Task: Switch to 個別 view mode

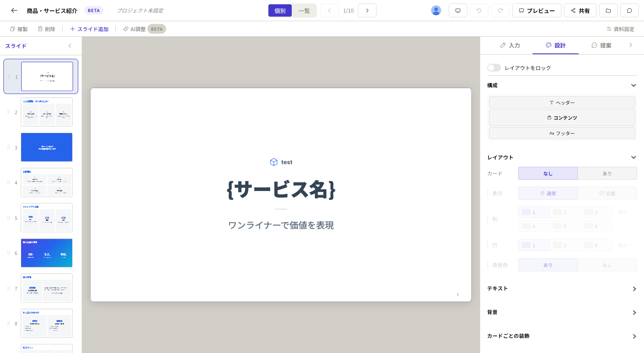Action: pyautogui.click(x=280, y=10)
